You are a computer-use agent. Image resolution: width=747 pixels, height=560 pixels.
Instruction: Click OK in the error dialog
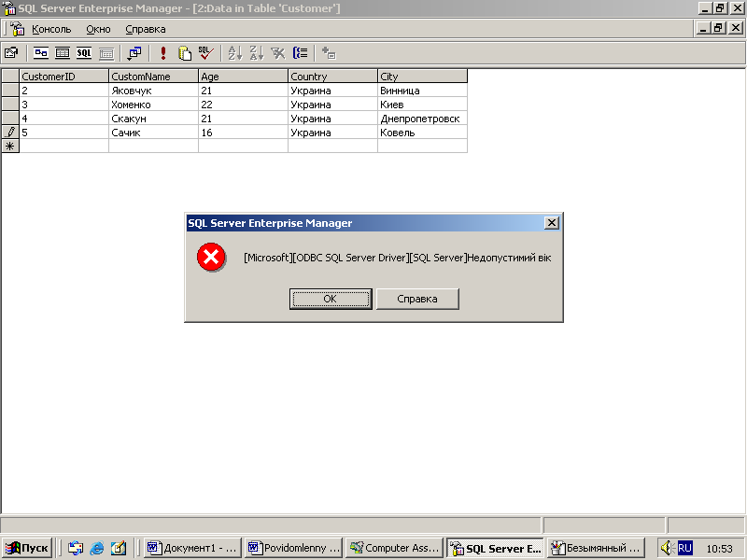coord(331,299)
